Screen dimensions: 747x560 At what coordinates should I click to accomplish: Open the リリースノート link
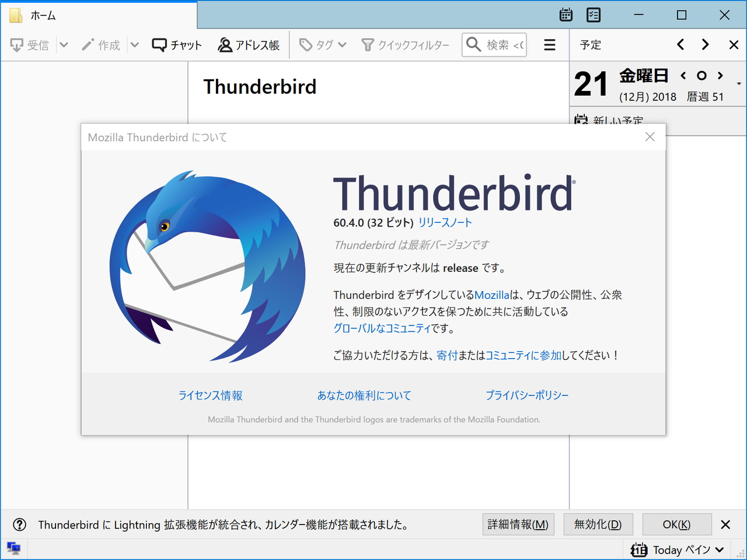click(x=445, y=222)
